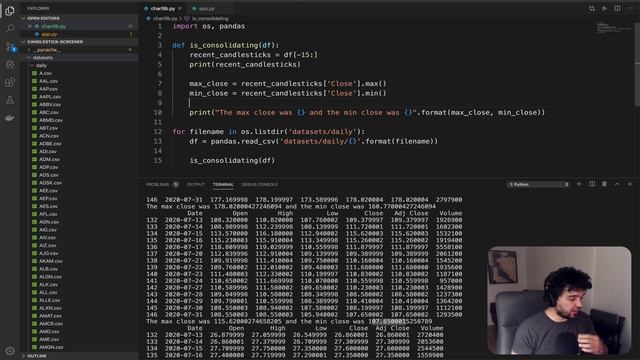Screen dimensions: 640x360
Task: Open AAP.csv in the file tree
Action: pos(48,89)
